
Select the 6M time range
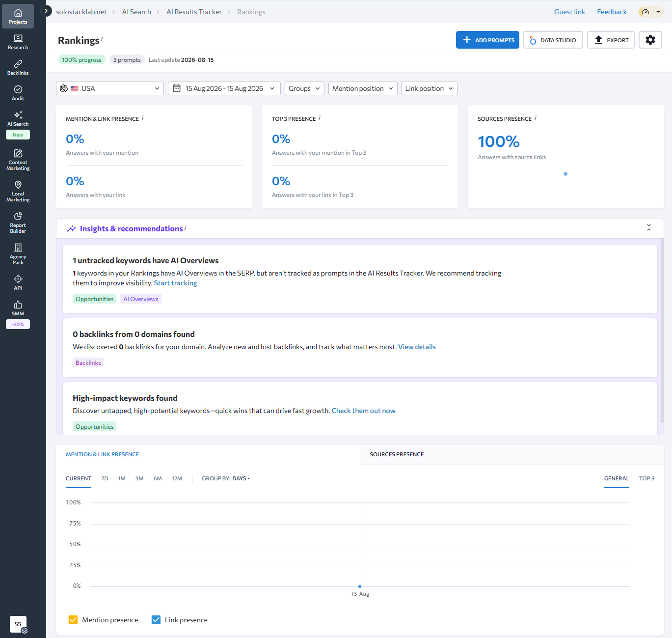(x=158, y=478)
